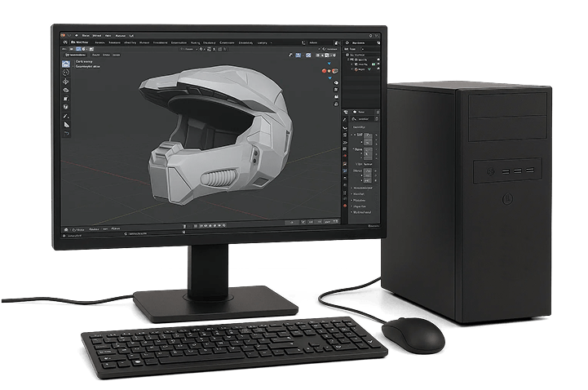Open the wrench modifiers tab in the properties editor
This screenshot has width=588, height=390.
[345, 120]
